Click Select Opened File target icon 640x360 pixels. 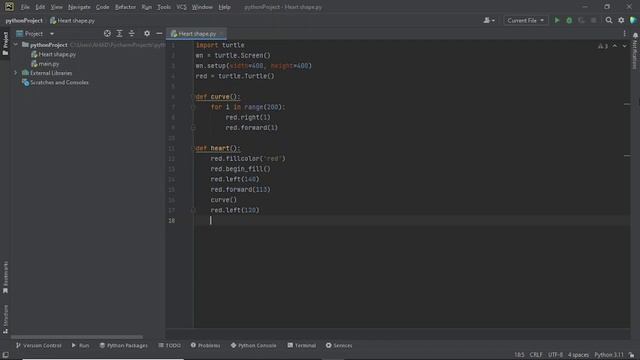[x=107, y=33]
